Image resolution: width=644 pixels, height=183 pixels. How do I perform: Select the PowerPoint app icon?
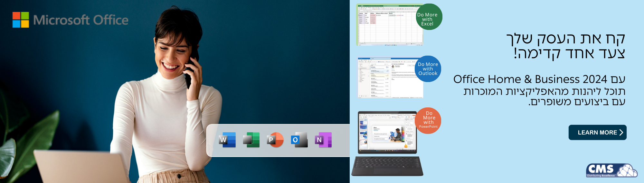pos(275,140)
